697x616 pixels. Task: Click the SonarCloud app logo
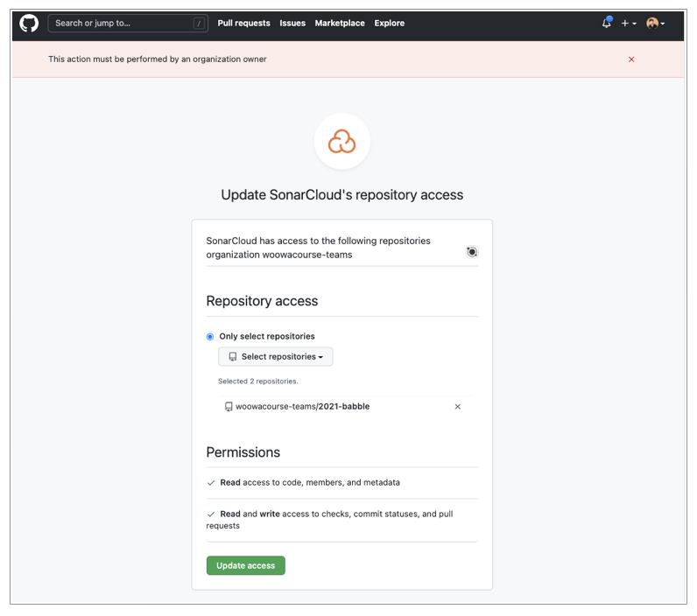[341, 141]
